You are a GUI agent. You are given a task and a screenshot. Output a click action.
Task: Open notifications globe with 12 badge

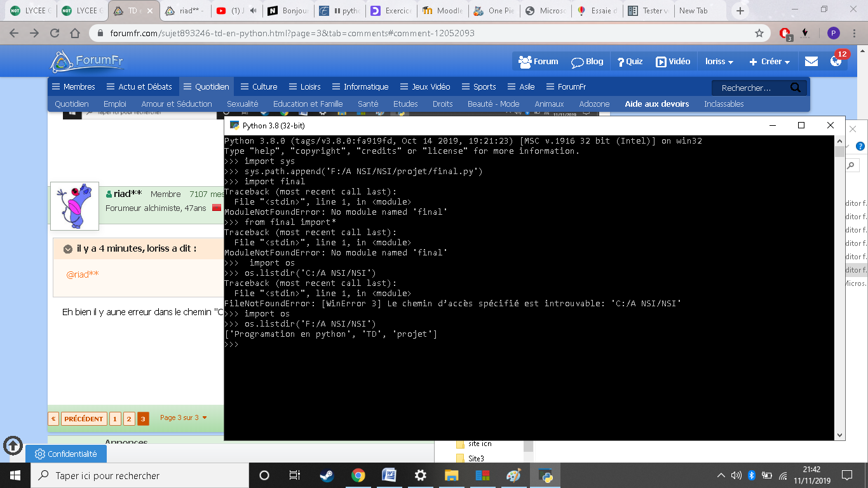pyautogui.click(x=836, y=62)
